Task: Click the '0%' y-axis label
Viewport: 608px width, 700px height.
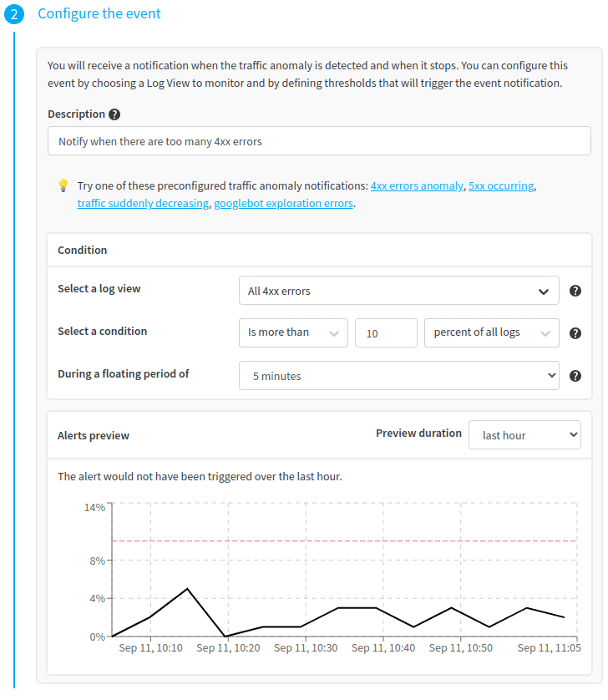Action: tap(98, 637)
